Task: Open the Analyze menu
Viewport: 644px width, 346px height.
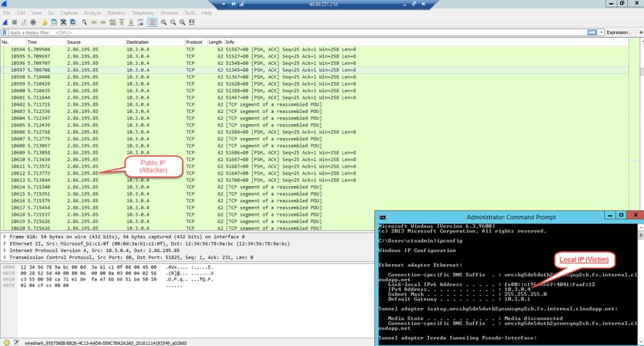Action: click(93, 13)
